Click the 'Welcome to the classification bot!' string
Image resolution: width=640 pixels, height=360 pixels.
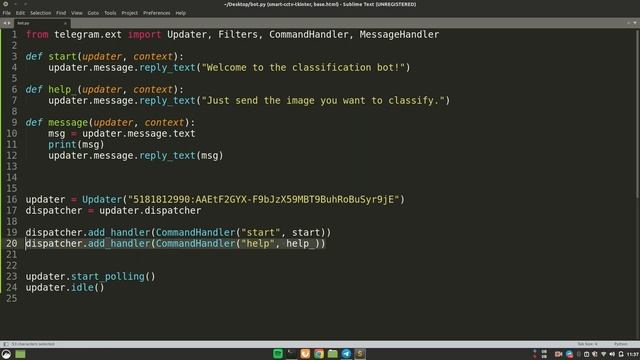pos(303,67)
